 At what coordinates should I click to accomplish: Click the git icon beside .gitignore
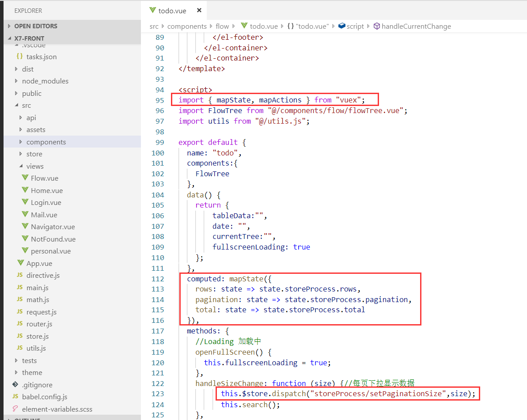(15, 384)
